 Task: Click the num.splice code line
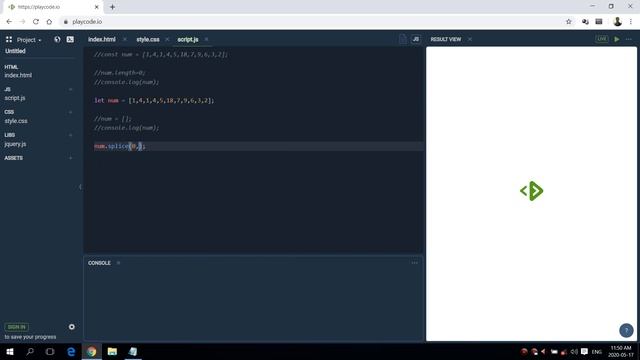tap(120, 146)
